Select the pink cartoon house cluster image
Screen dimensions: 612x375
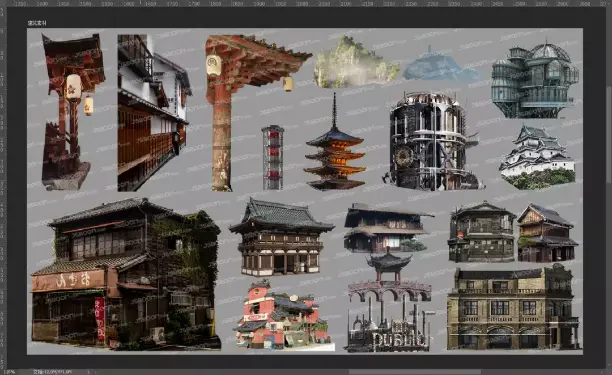tap(285, 315)
